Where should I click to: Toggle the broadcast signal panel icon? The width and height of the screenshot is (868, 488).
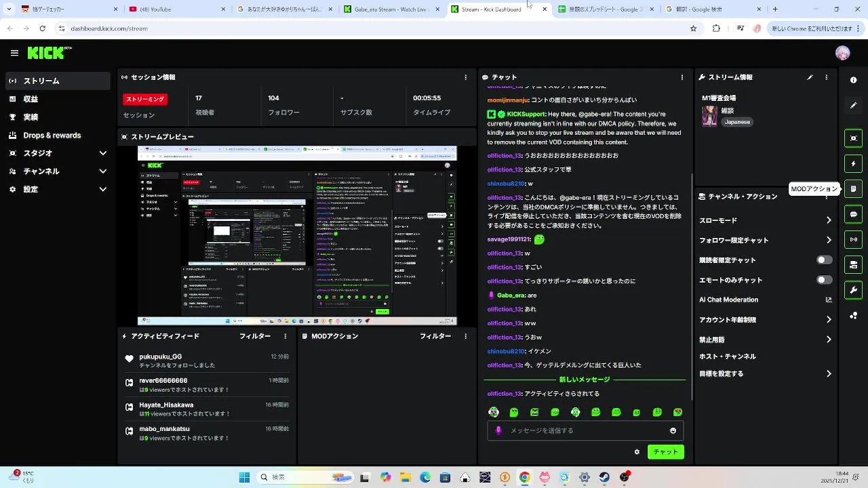(x=853, y=239)
